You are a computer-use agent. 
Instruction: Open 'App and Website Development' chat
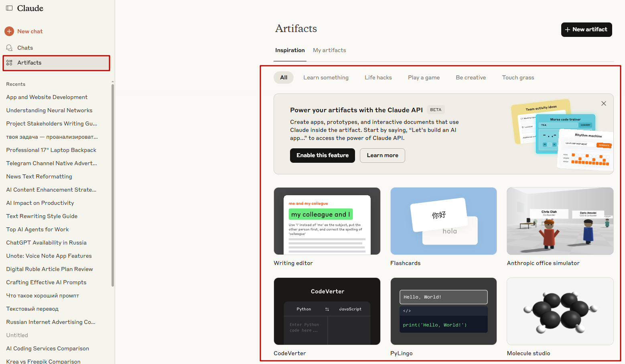pos(47,97)
